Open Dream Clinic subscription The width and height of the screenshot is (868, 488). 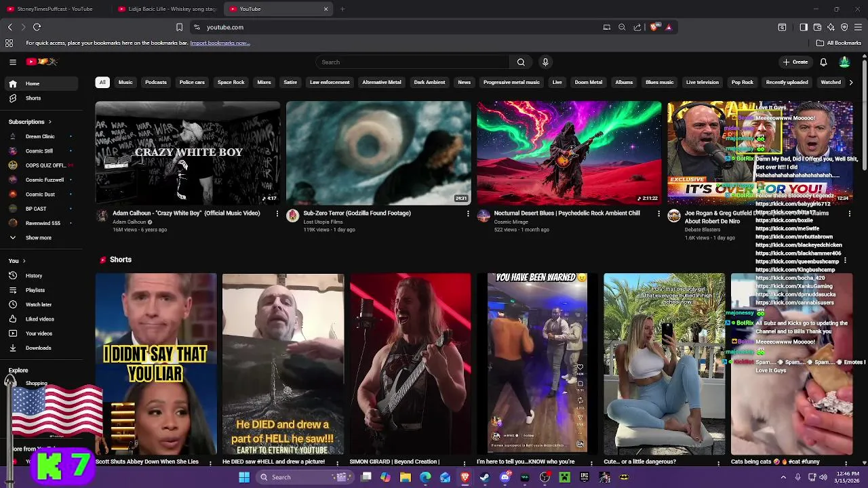(40, 136)
